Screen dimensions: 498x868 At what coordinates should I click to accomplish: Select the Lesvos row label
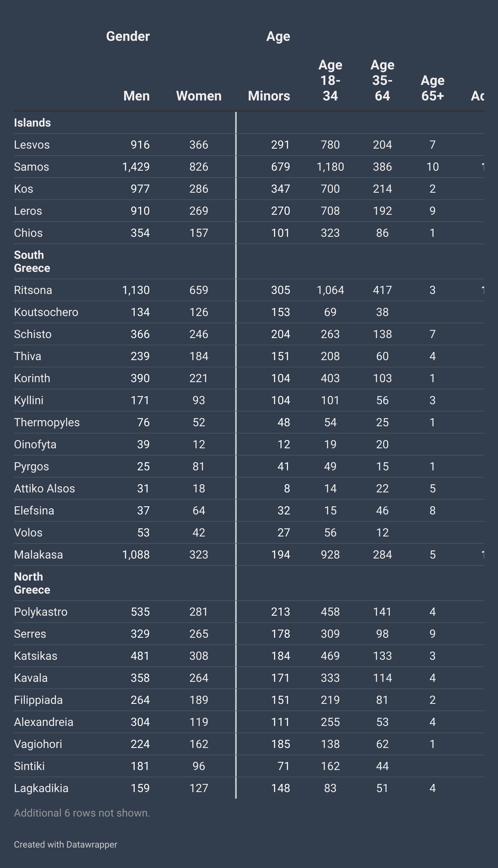pyautogui.click(x=32, y=145)
